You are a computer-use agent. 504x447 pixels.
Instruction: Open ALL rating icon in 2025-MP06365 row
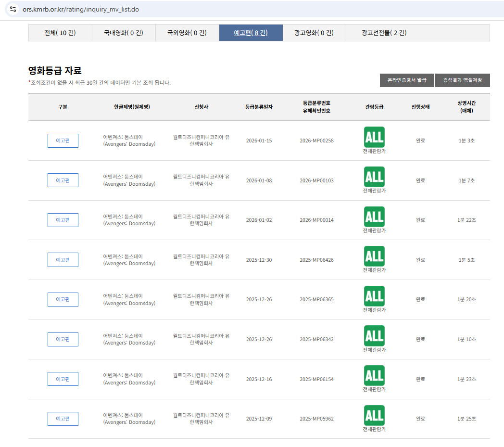coord(374,296)
